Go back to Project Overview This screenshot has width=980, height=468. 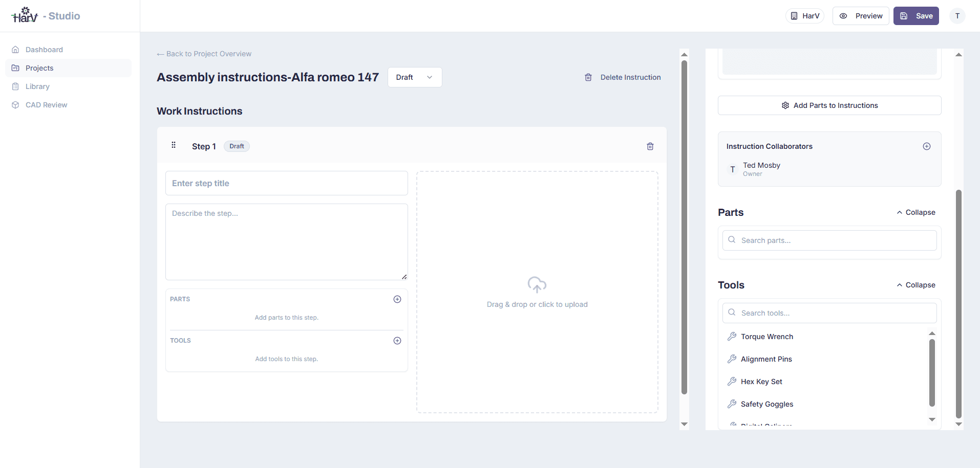tap(204, 54)
